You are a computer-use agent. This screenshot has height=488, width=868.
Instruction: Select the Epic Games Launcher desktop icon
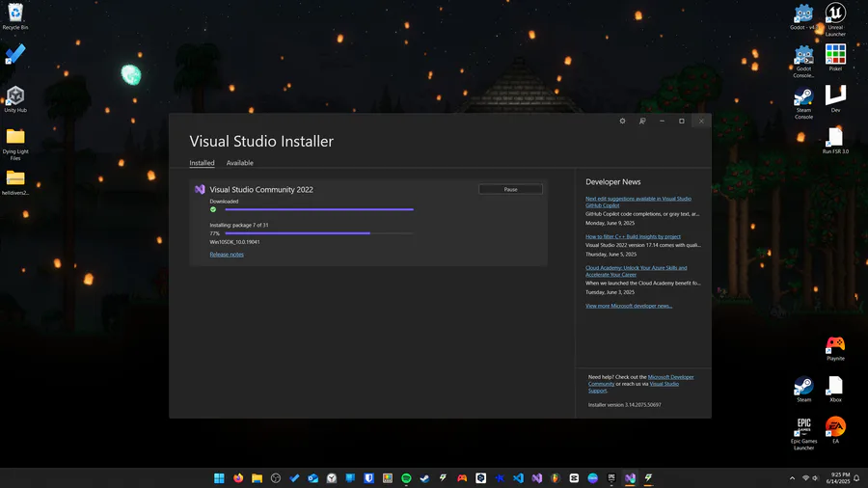point(803,434)
